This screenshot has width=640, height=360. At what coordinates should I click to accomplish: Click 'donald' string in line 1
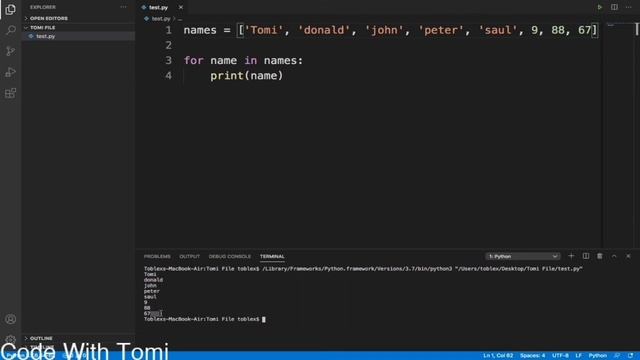(x=324, y=30)
